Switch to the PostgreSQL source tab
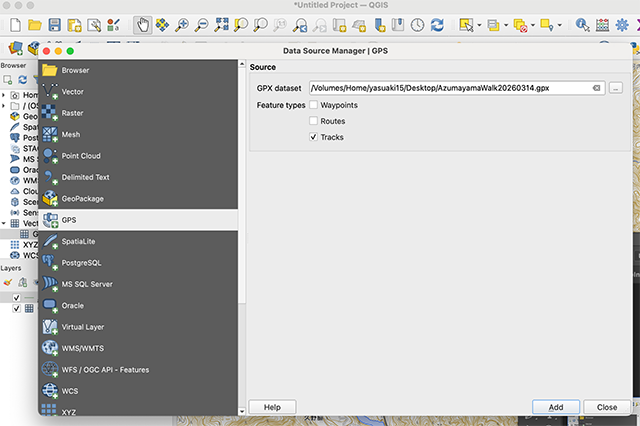The height and width of the screenshot is (426, 640). 138,263
